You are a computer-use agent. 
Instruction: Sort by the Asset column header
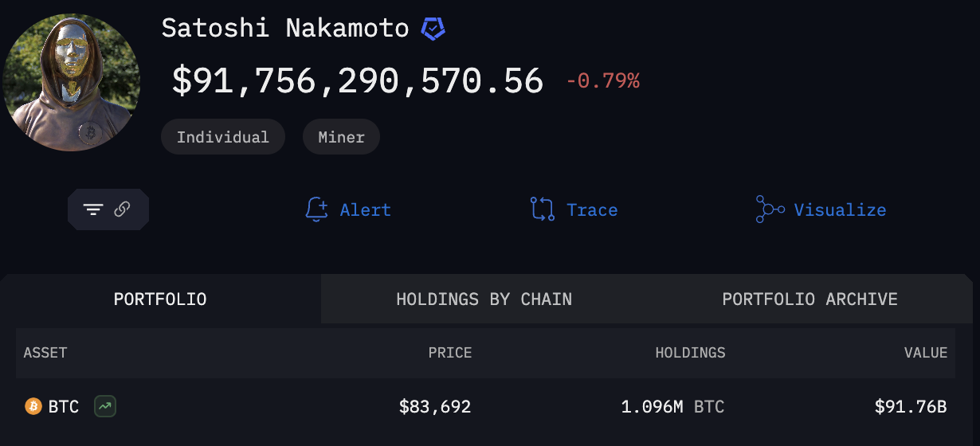pos(45,353)
